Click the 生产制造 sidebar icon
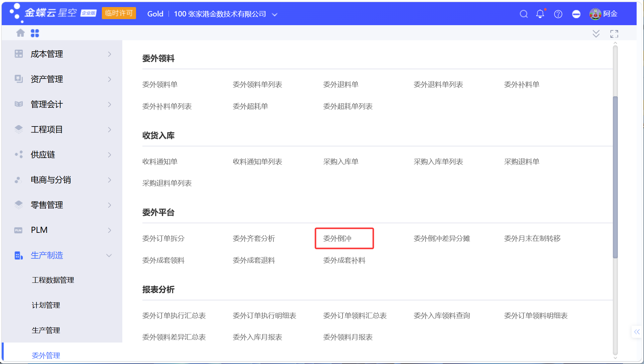Image resolution: width=644 pixels, height=364 pixels. coord(19,255)
